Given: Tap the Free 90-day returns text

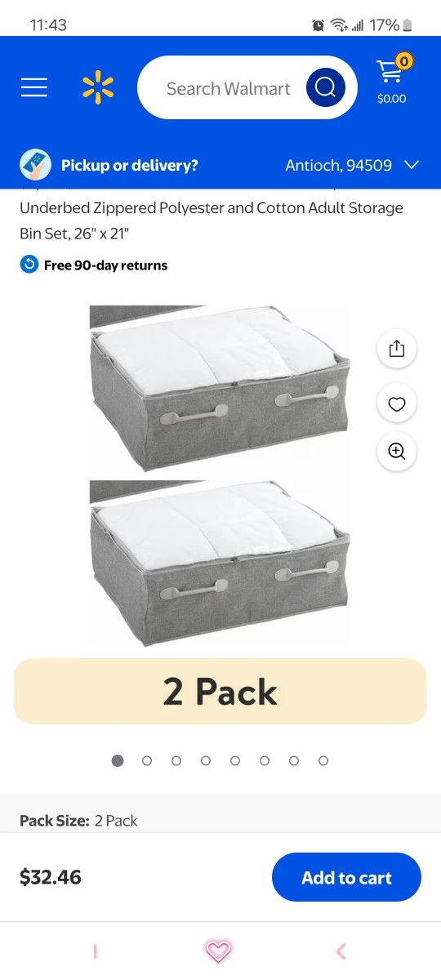Looking at the screenshot, I should pyautogui.click(x=105, y=265).
